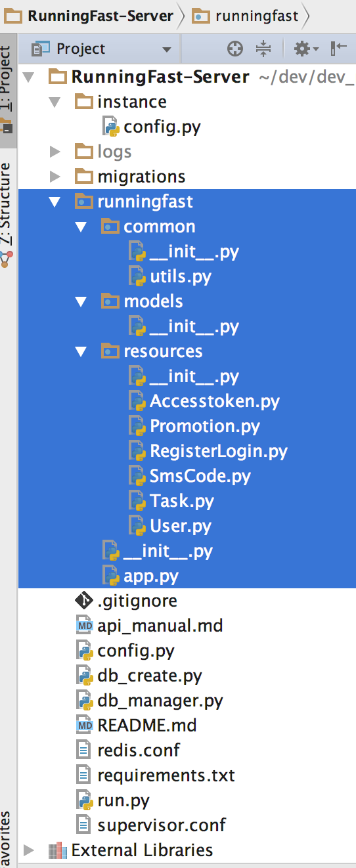This screenshot has height=868, width=356.
Task: Click the logs folder icon
Action: [84, 151]
